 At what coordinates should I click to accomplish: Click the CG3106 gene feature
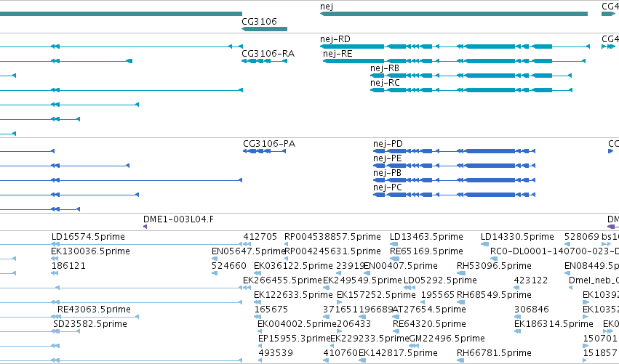[x=264, y=29]
